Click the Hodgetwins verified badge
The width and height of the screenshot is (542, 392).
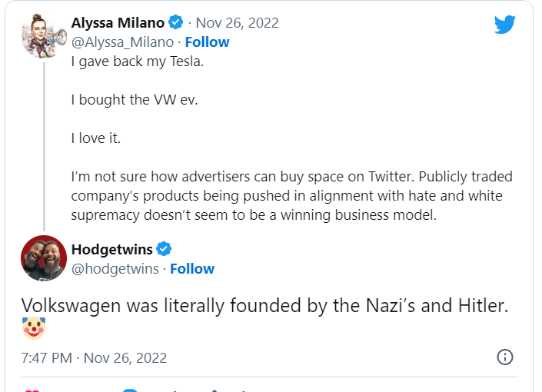pyautogui.click(x=164, y=249)
